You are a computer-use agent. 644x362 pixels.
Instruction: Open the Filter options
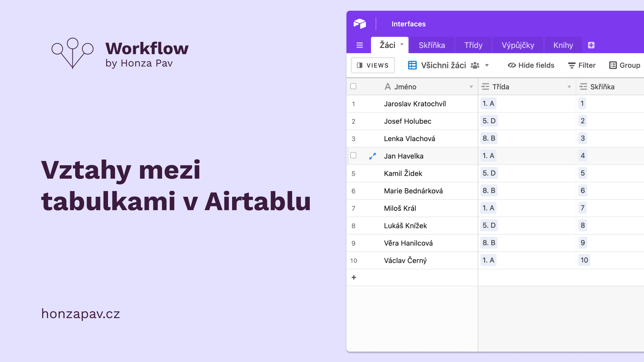tap(582, 65)
